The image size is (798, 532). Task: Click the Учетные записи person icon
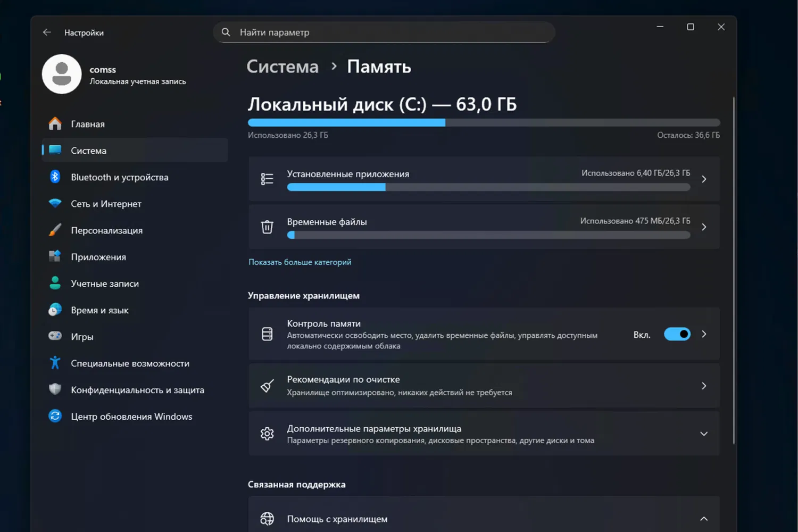[55, 283]
